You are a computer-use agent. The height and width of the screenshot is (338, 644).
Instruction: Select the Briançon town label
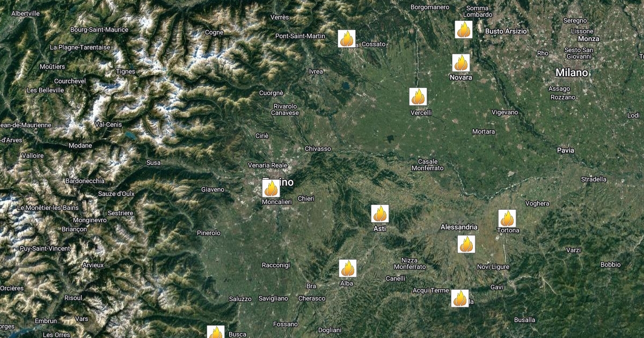(x=74, y=229)
